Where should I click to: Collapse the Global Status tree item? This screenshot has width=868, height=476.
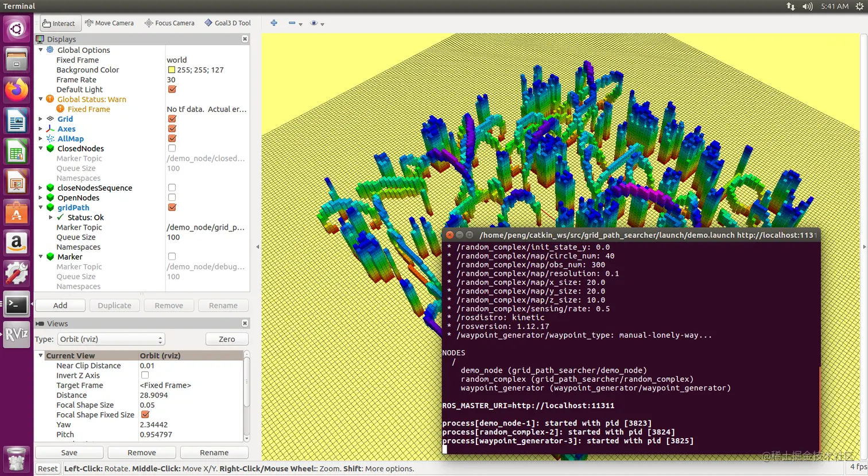pyautogui.click(x=41, y=99)
